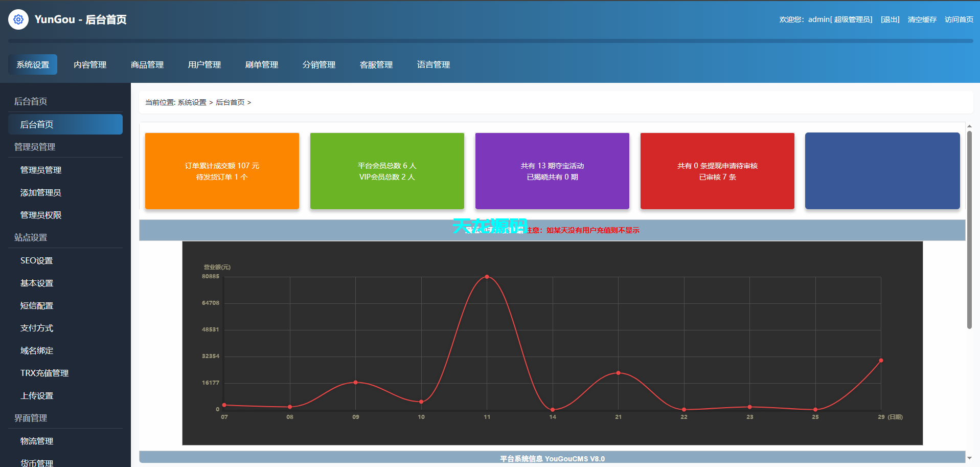Switch to the 商品管理 tab

(x=147, y=65)
